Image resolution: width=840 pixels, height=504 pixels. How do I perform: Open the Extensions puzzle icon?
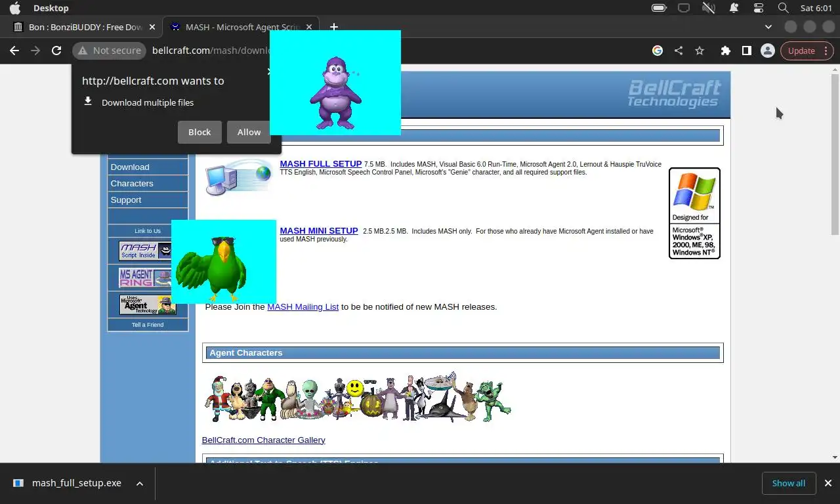pos(725,51)
